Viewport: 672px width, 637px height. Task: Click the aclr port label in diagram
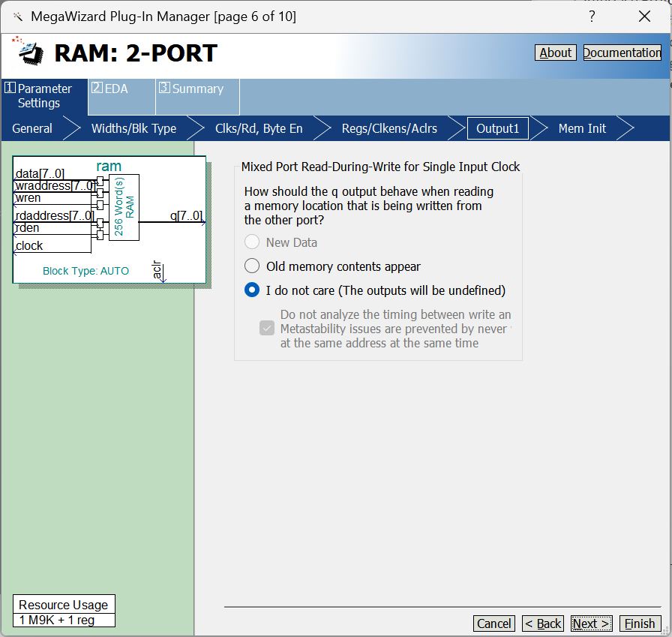157,269
